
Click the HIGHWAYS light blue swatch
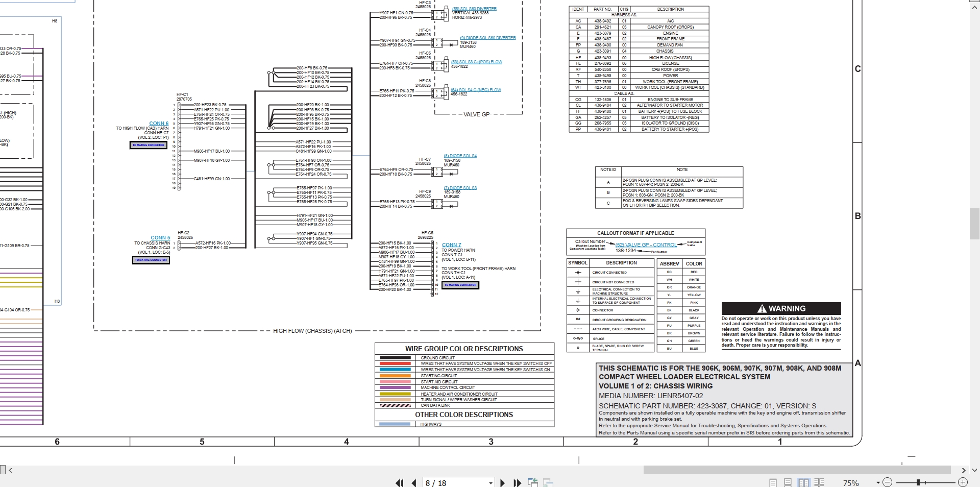tap(395, 424)
